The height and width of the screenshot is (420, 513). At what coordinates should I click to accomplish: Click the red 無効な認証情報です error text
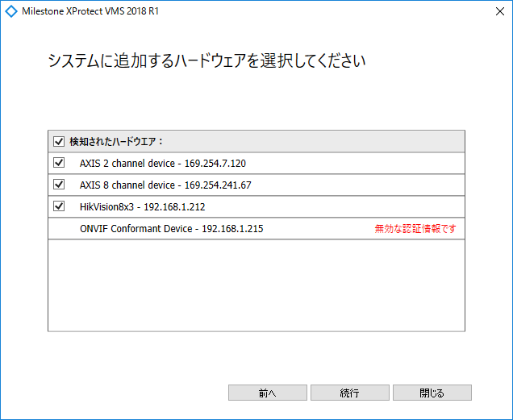click(x=415, y=229)
